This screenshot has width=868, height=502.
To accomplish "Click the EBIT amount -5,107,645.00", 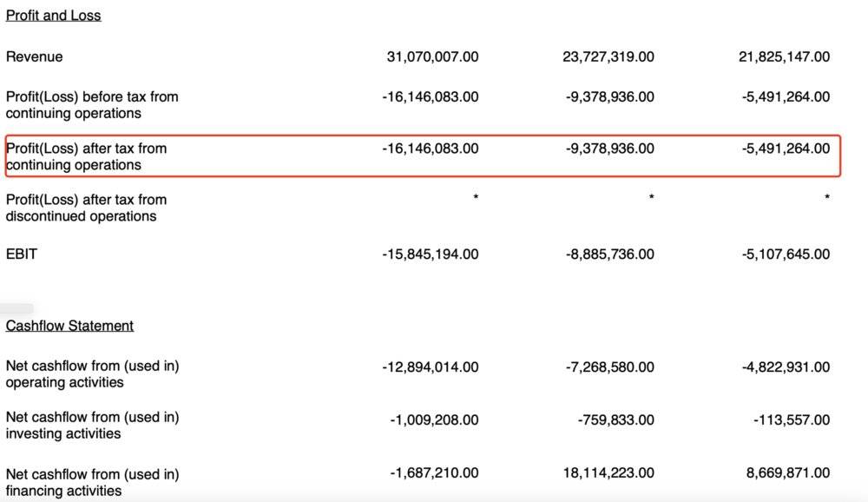I will pyautogui.click(x=786, y=254).
